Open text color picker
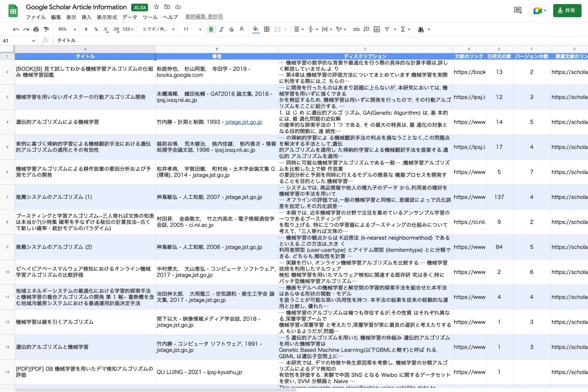 [x=242, y=29]
